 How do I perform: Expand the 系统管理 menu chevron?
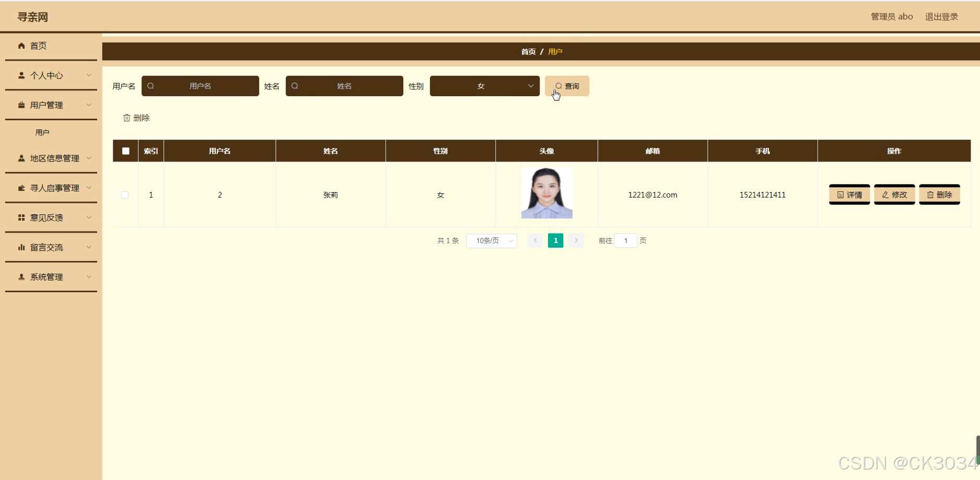coord(89,277)
